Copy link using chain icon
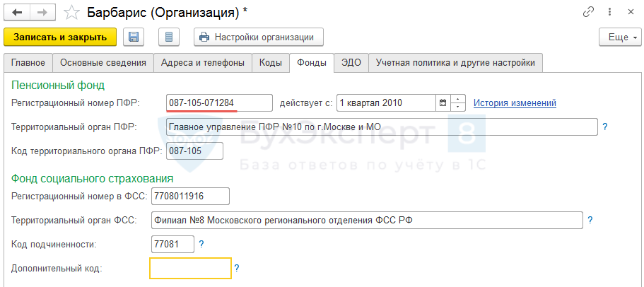Viewport: 644px width, 287px height. [588, 12]
